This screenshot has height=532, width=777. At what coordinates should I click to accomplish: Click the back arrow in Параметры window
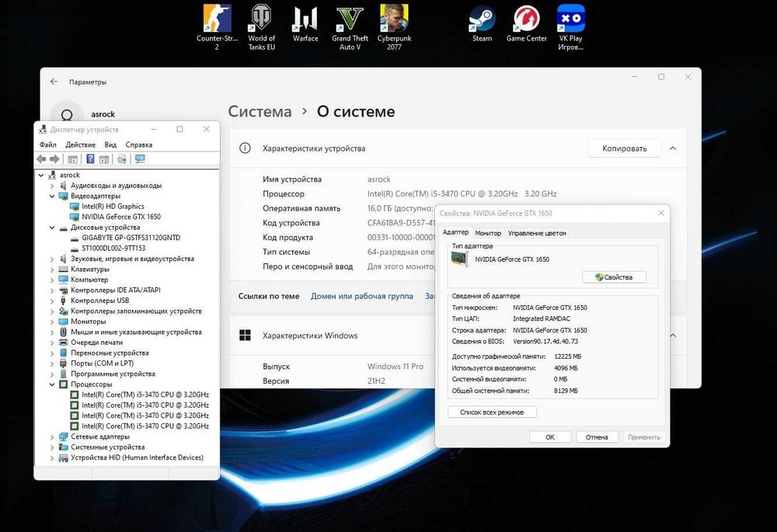(54, 82)
